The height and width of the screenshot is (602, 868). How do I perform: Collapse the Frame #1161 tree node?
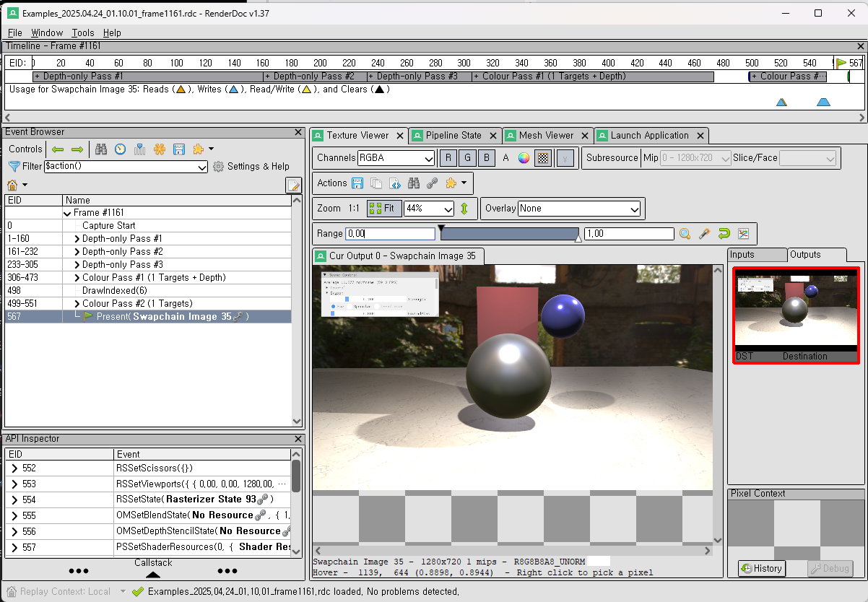pyautogui.click(x=68, y=213)
